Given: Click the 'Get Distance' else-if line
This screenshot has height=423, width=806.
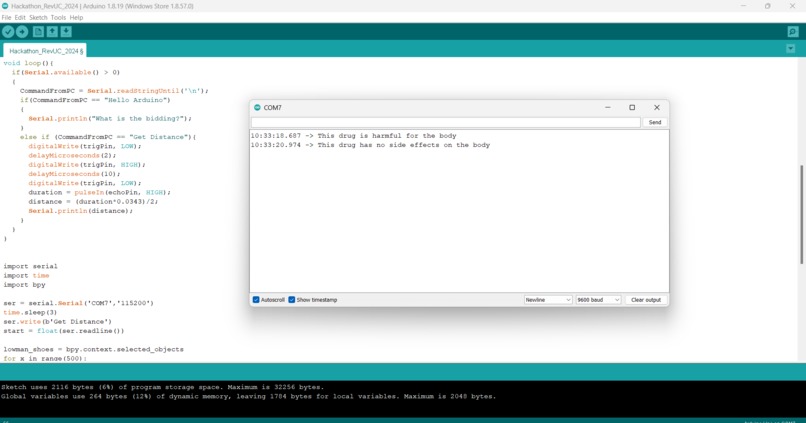Looking at the screenshot, I should (x=108, y=137).
